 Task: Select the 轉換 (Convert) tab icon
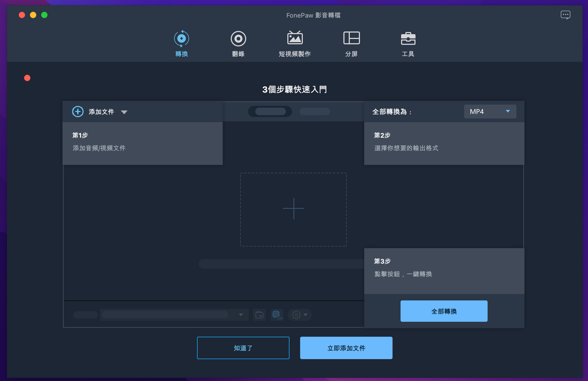coord(181,38)
